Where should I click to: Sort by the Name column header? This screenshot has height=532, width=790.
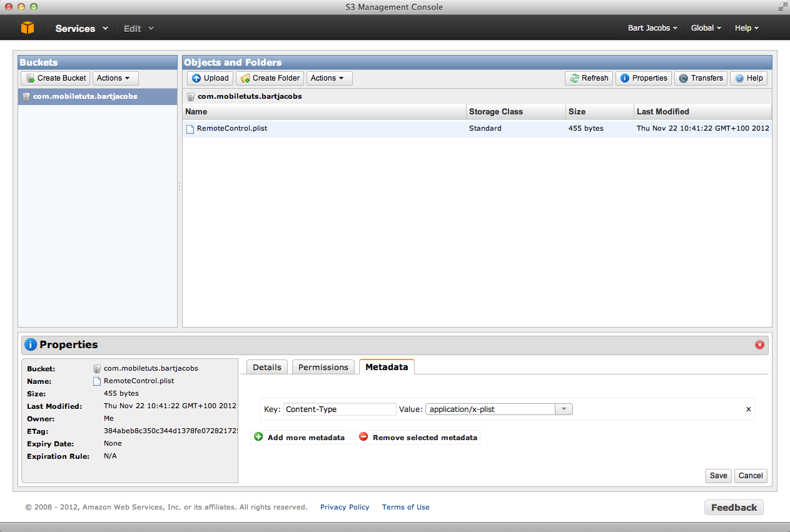[325, 111]
